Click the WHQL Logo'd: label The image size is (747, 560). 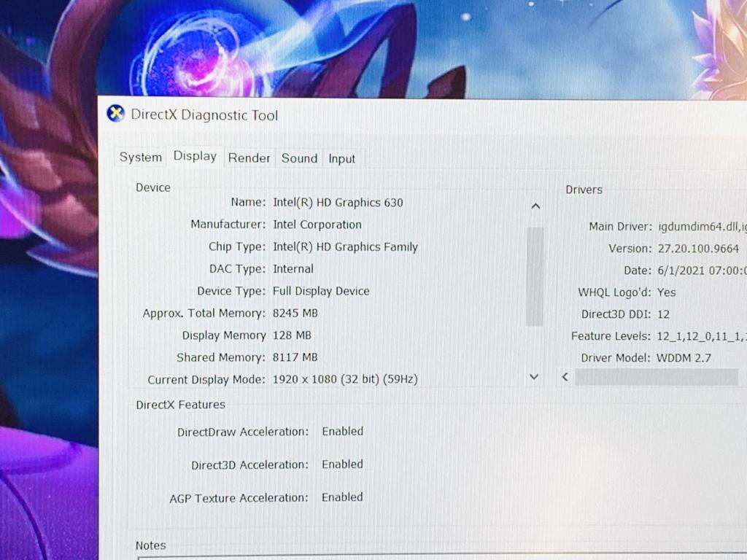click(x=614, y=292)
